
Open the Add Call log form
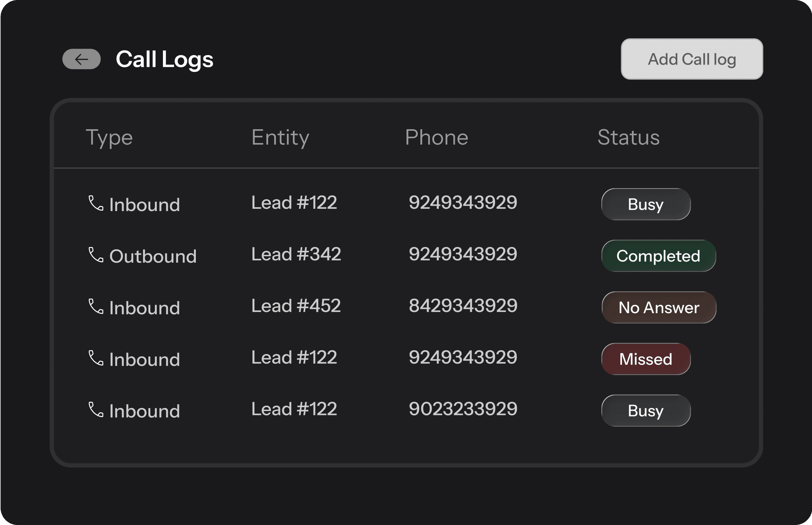pyautogui.click(x=691, y=59)
